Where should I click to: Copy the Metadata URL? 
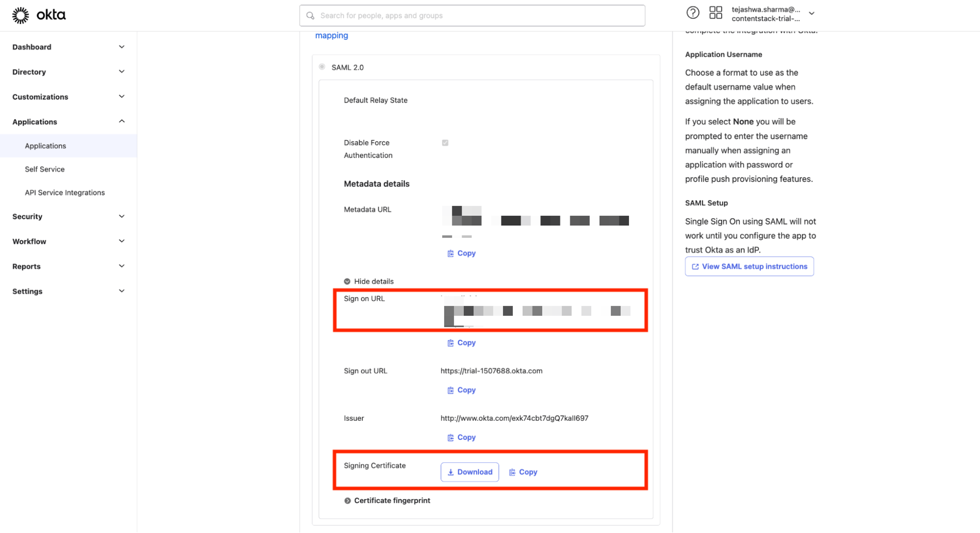click(461, 253)
